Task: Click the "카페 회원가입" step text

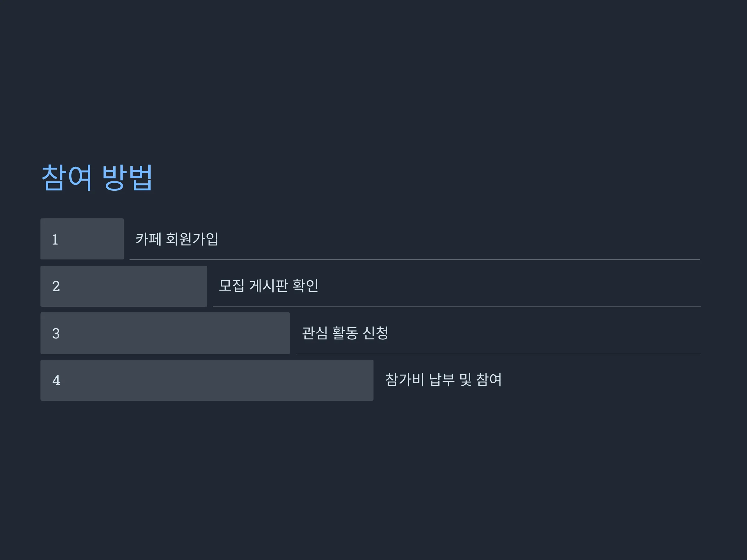Action: point(177,239)
